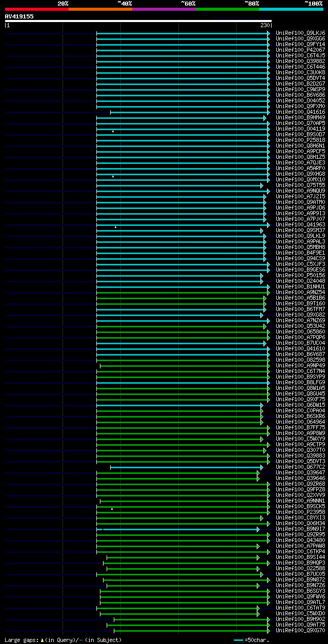Click the =50char. scale legend

(251, 640)
